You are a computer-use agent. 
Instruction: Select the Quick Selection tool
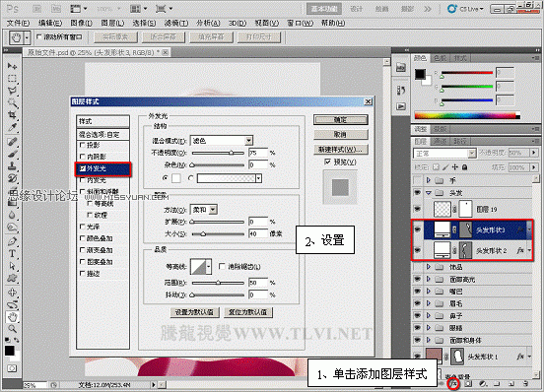[x=13, y=103]
